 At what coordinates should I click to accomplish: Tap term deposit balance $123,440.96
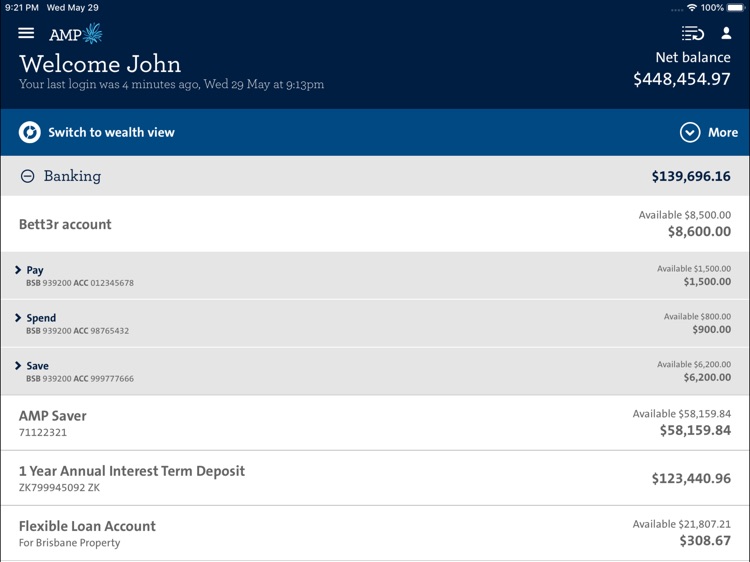[x=691, y=478]
